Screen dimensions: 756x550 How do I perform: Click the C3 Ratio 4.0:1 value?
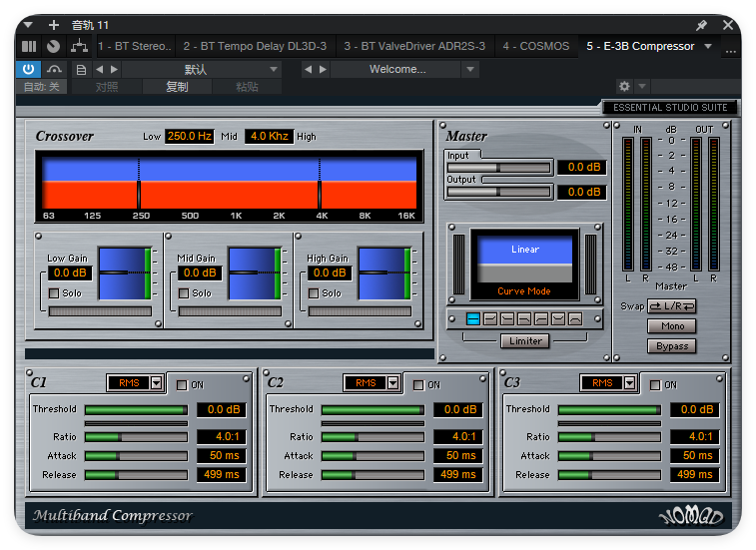point(695,437)
